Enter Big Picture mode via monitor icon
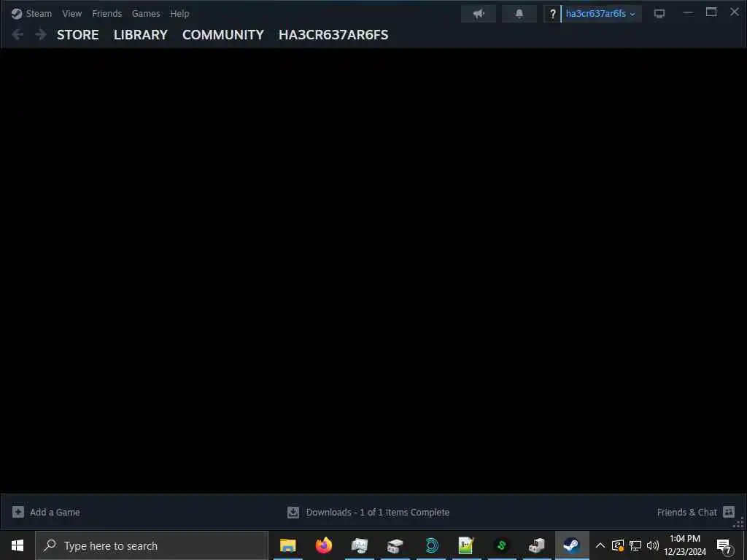The width and height of the screenshot is (747, 560). [x=659, y=14]
